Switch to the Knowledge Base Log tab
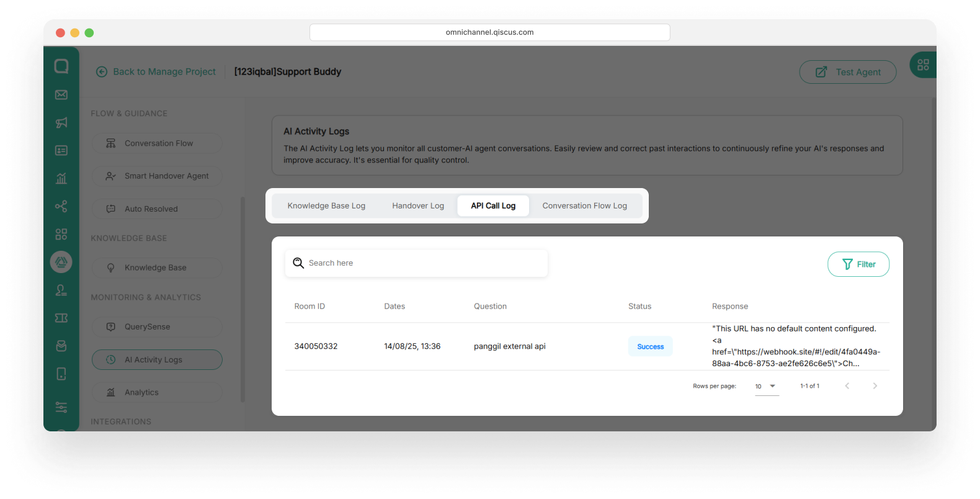The image size is (980, 499). 326,206
